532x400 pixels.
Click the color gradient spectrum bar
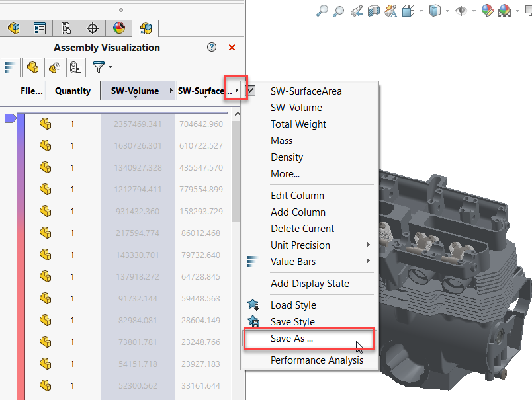tap(21, 257)
